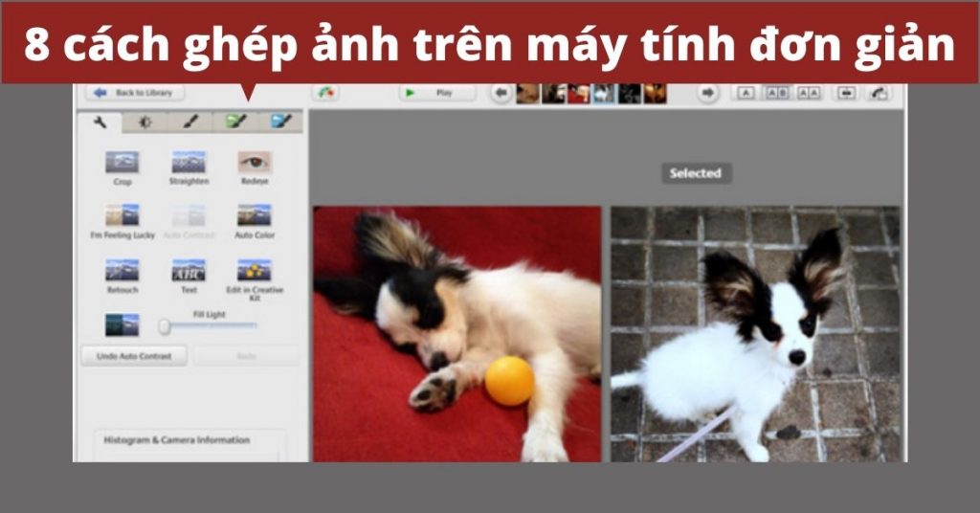
Task: Click the Redo button
Action: click(246, 356)
